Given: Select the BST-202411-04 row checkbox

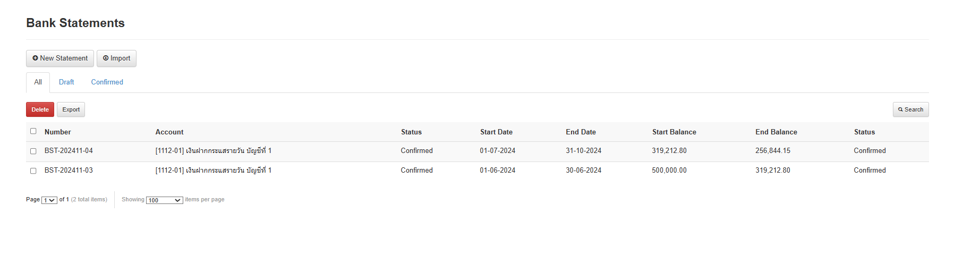Looking at the screenshot, I should tap(33, 151).
